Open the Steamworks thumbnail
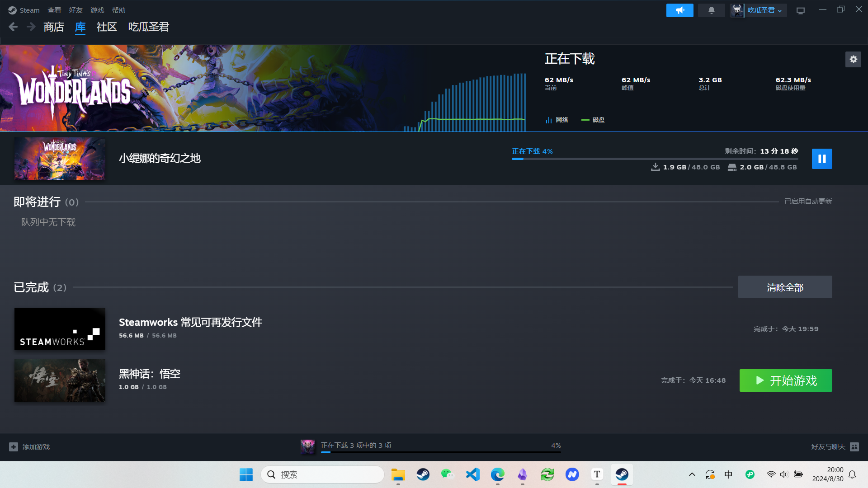868x488 pixels. 60,329
